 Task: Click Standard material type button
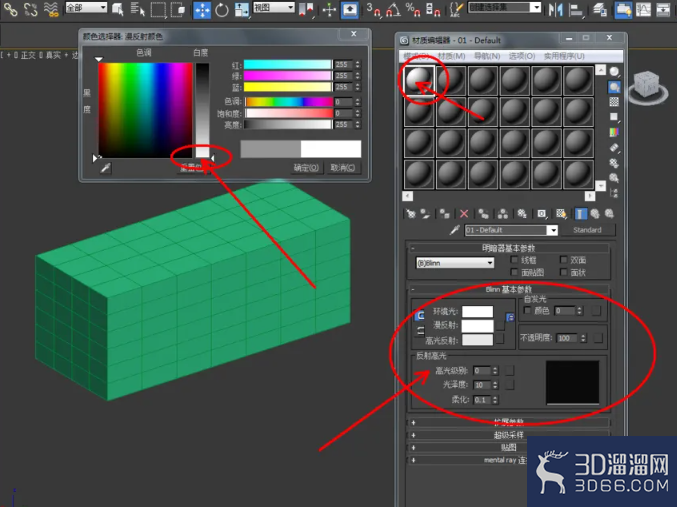(587, 230)
